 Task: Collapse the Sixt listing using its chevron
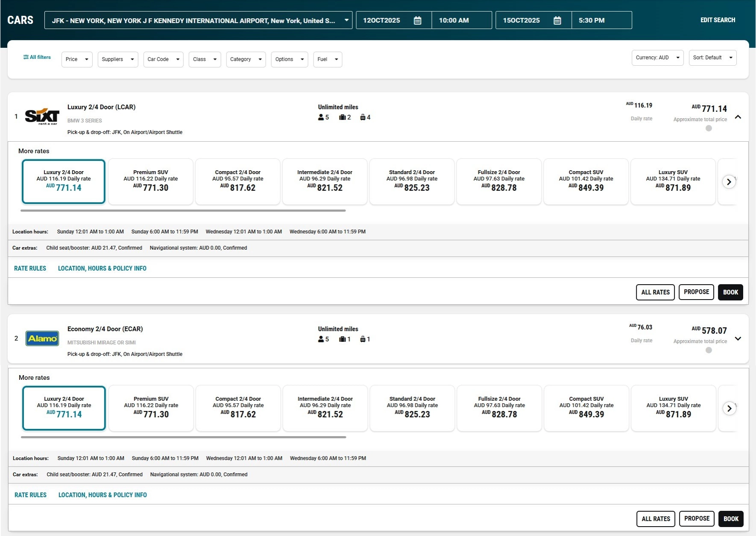[x=738, y=117]
